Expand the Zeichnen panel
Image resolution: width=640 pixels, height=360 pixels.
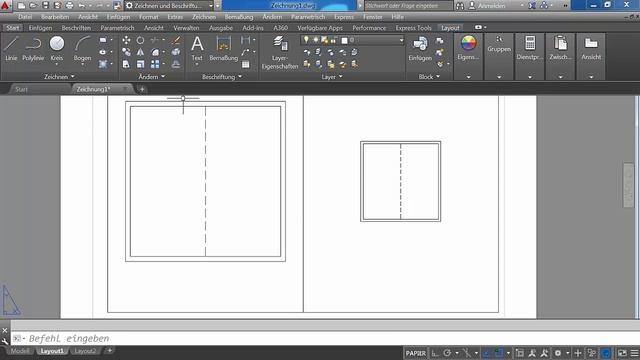pos(59,76)
